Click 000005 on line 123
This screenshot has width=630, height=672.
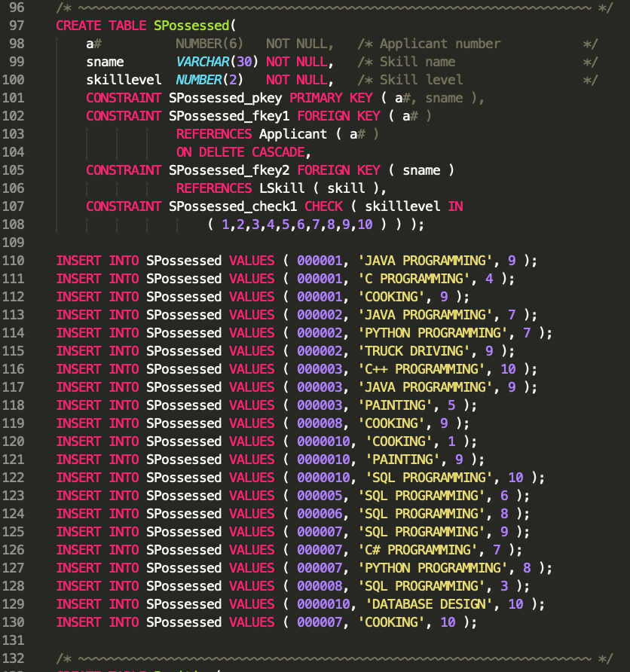[320, 496]
